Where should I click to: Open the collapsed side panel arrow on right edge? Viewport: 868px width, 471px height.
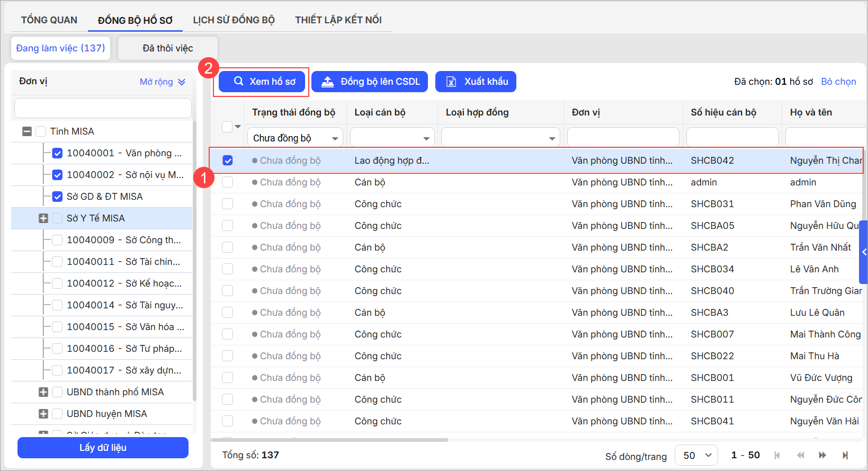click(864, 252)
